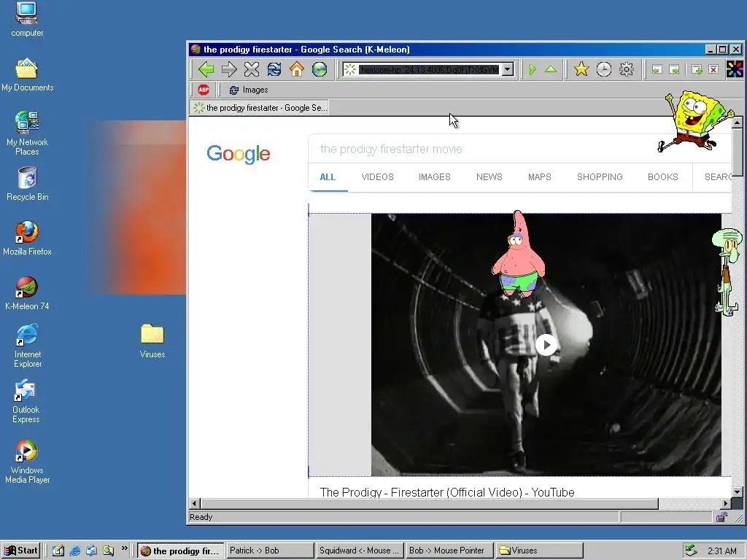Screen dimensions: 747x560
Task: Click vertical scrollbar up arrow
Action: tap(737, 122)
